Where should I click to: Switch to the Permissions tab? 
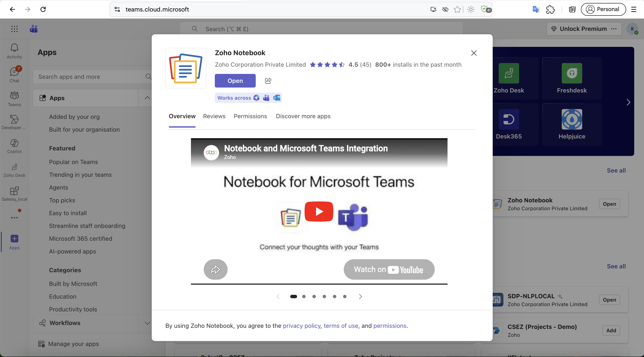(x=250, y=116)
